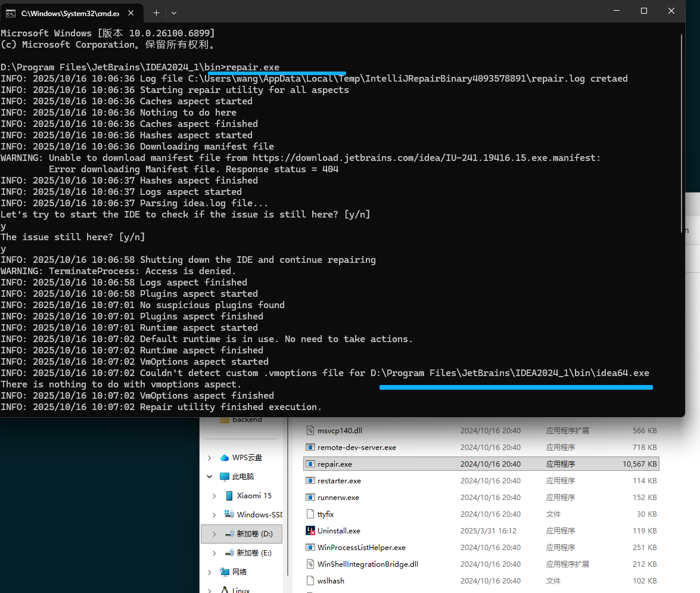Screen dimensions: 700x593
Task: Select wslhash file icon
Action: pyautogui.click(x=310, y=580)
